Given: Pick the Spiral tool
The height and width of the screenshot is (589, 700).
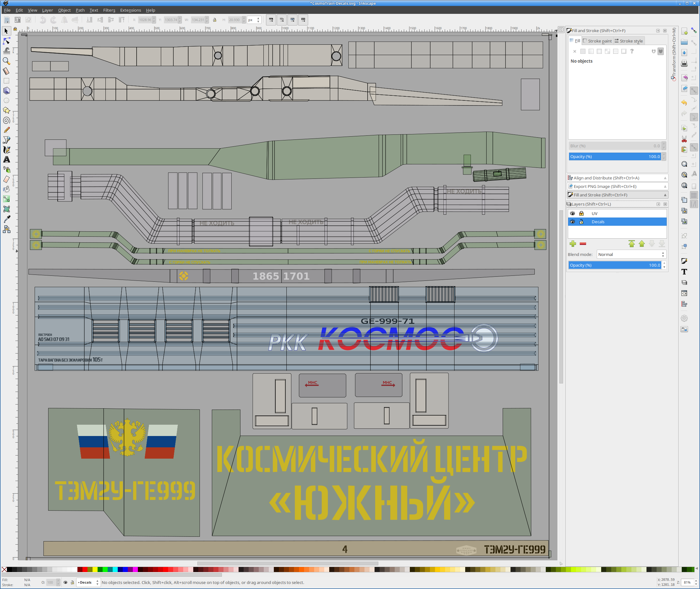Looking at the screenshot, I should [6, 121].
